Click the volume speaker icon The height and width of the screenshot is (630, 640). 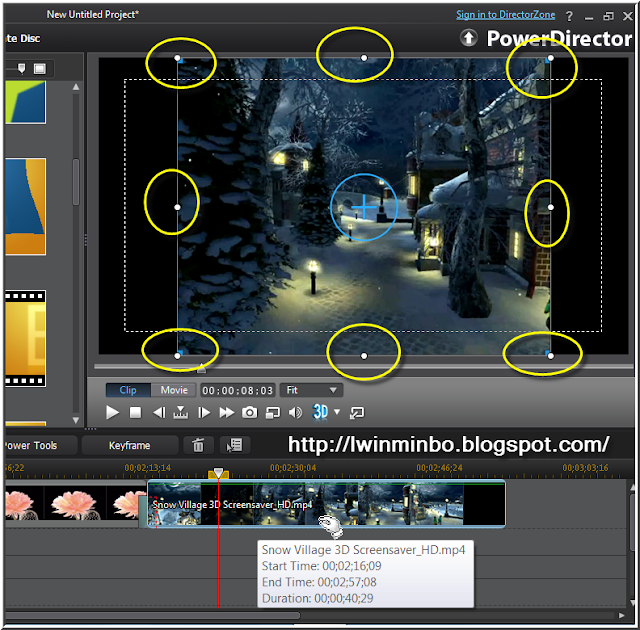point(295,413)
